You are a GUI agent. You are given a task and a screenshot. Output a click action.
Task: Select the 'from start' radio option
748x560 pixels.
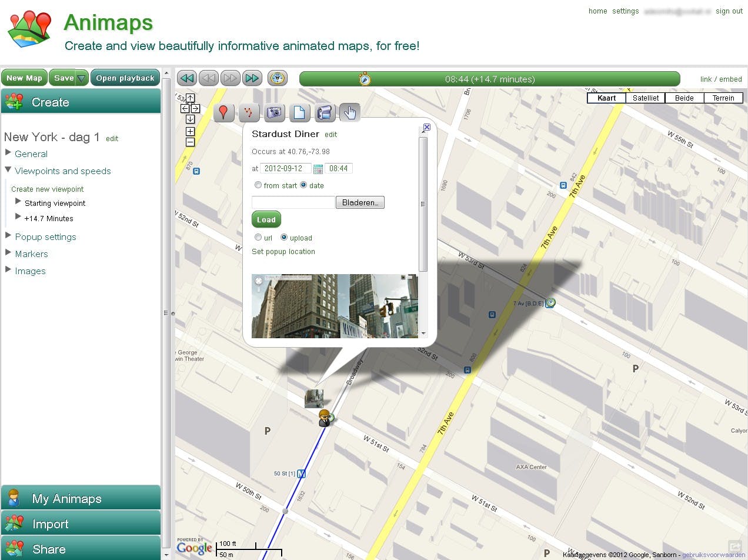point(258,185)
